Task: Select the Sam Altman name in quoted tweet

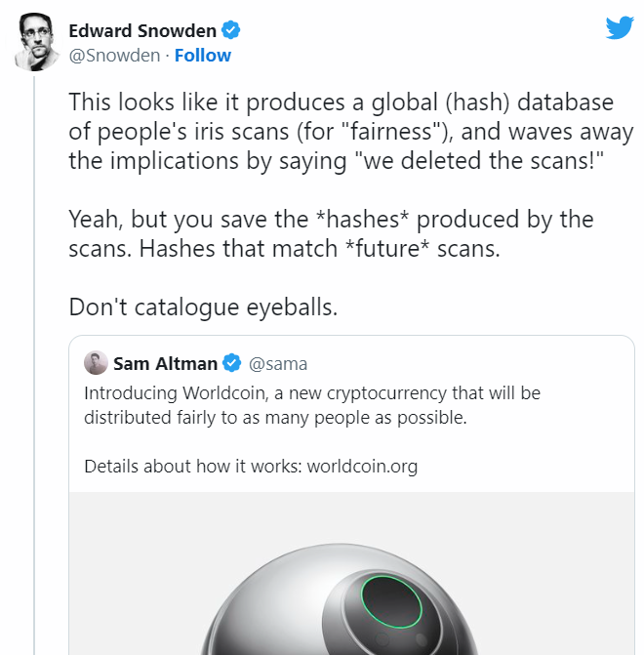Action: pos(165,364)
